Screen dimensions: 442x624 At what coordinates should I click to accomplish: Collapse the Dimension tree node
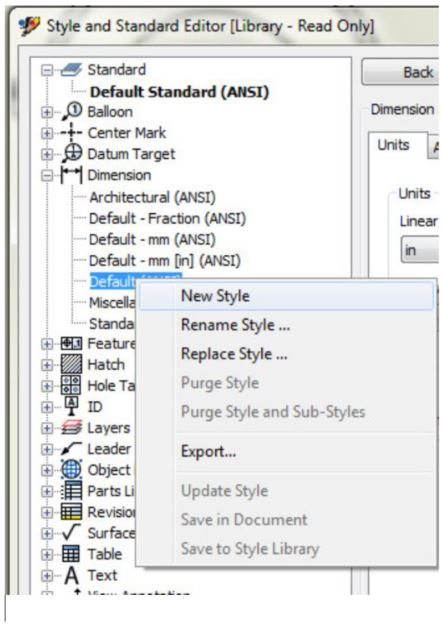(47, 176)
